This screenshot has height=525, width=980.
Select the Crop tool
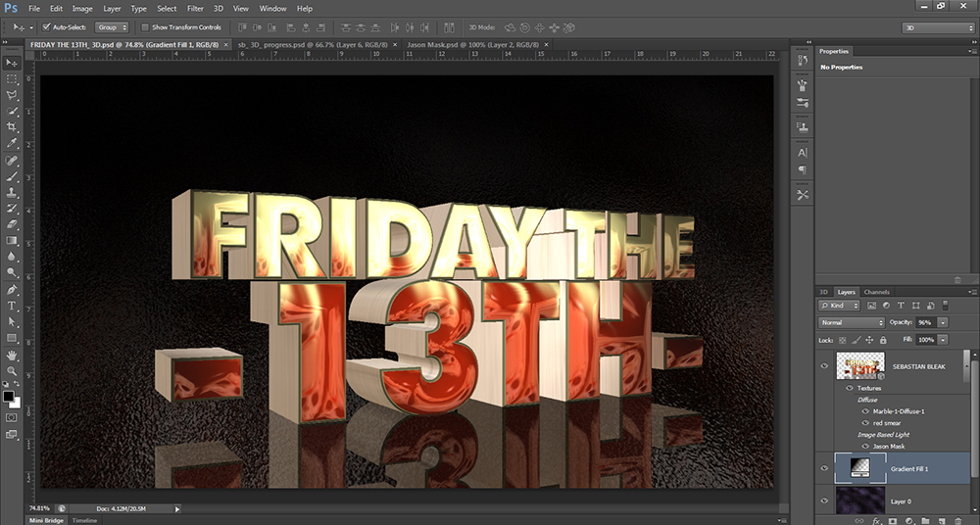13,127
